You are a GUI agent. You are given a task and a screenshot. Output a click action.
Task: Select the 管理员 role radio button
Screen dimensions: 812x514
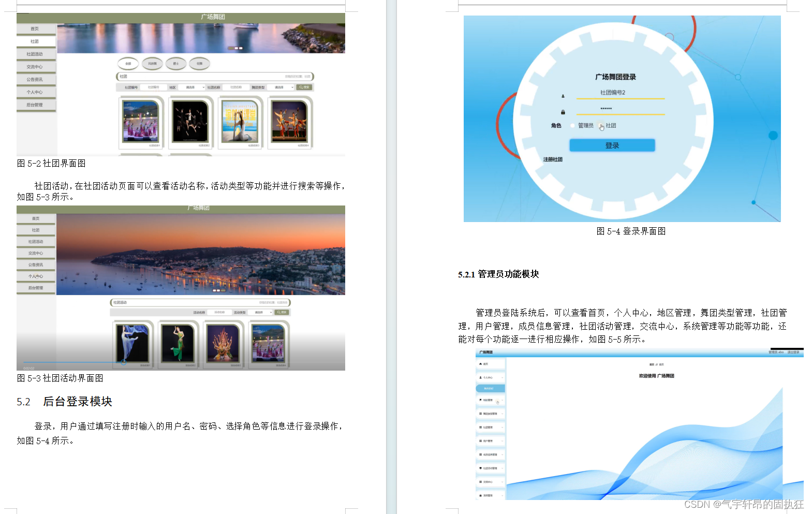click(573, 126)
